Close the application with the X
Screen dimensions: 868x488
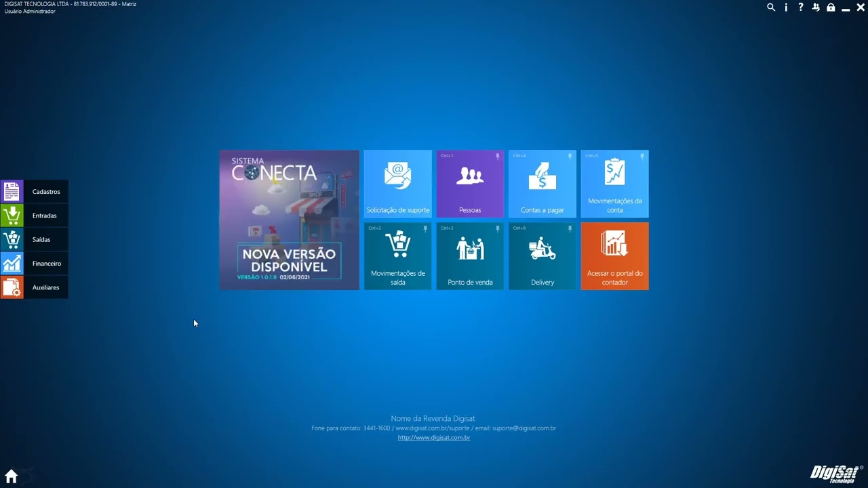860,7
